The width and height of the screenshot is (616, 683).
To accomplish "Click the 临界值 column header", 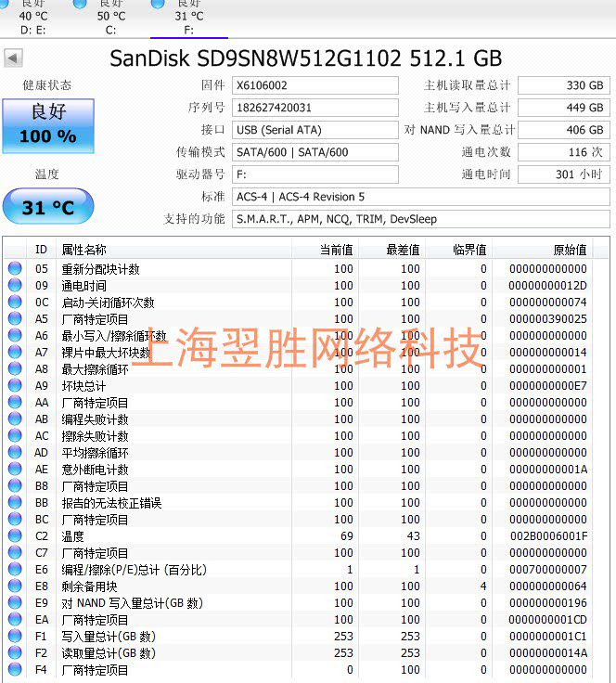I will coord(458,250).
